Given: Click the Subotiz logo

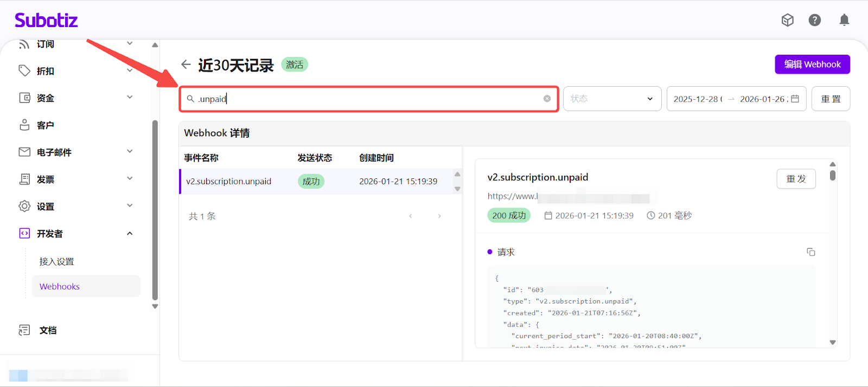Looking at the screenshot, I should point(46,21).
